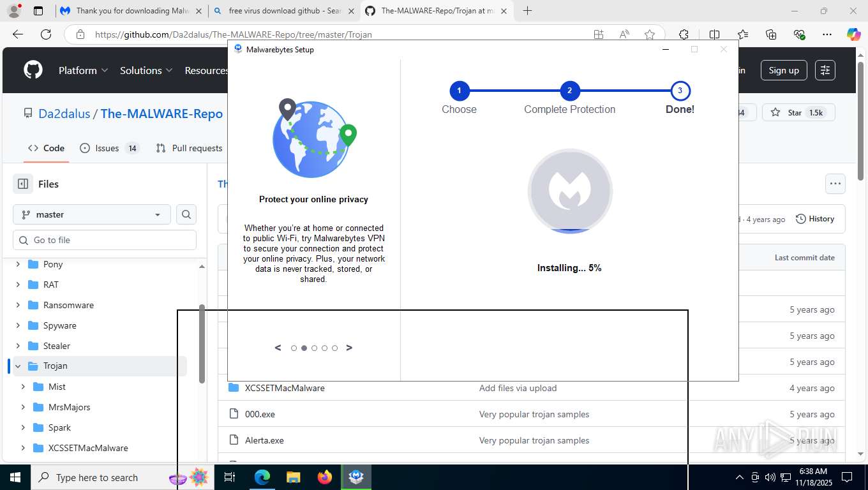
Task: Open GitHub header appearance settings icon
Action: pos(825,70)
